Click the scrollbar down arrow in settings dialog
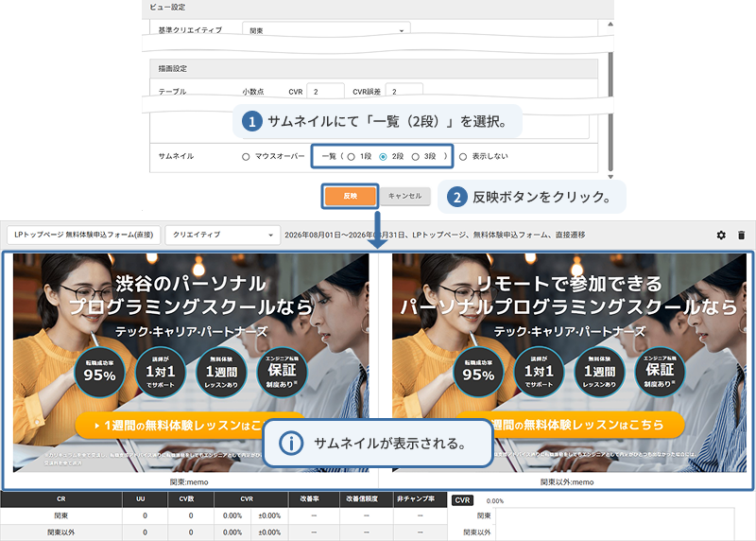The width and height of the screenshot is (756, 541). (x=610, y=177)
